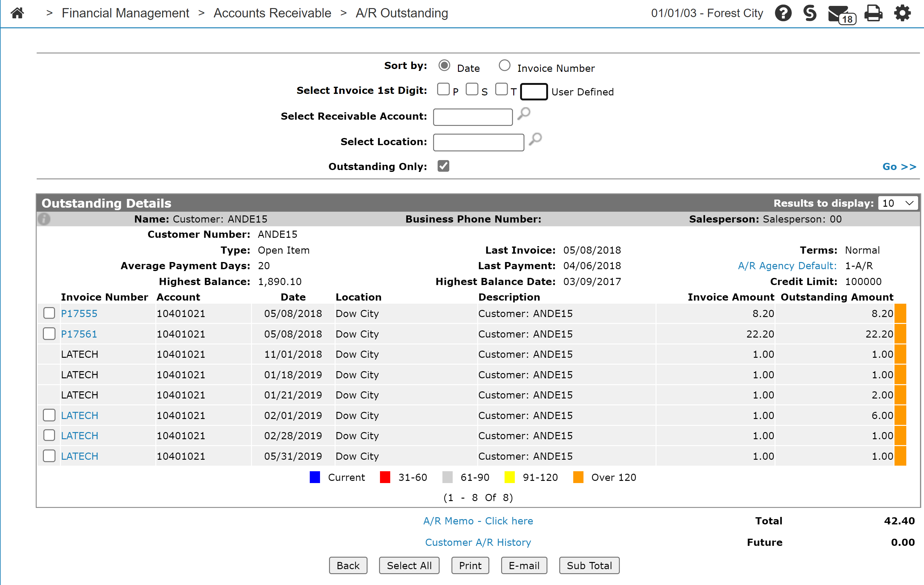
Task: Click date cell 11/01/2018
Action: [293, 354]
